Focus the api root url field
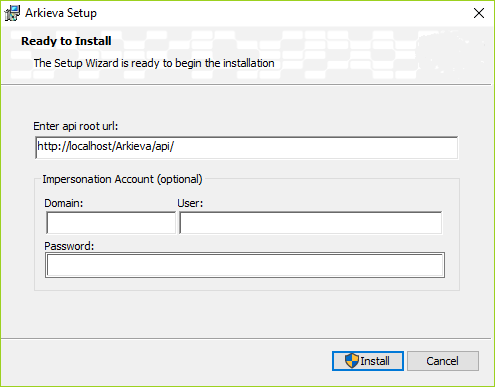 pos(246,147)
